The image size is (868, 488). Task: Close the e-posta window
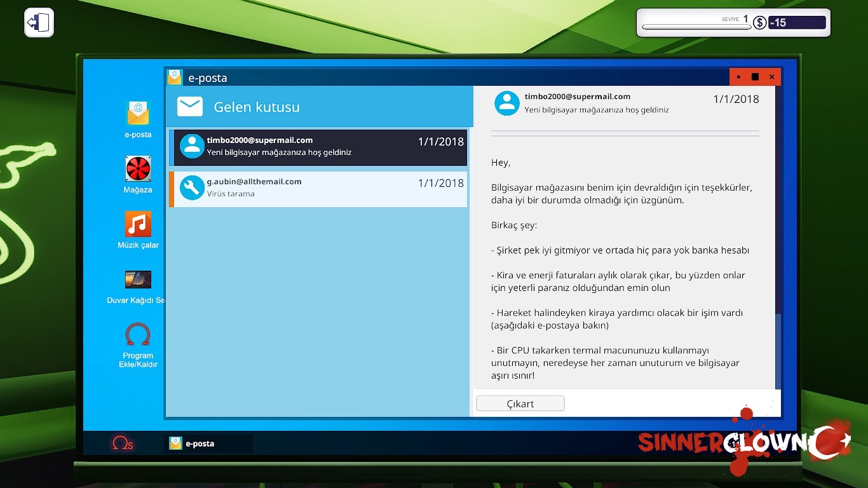(x=771, y=77)
